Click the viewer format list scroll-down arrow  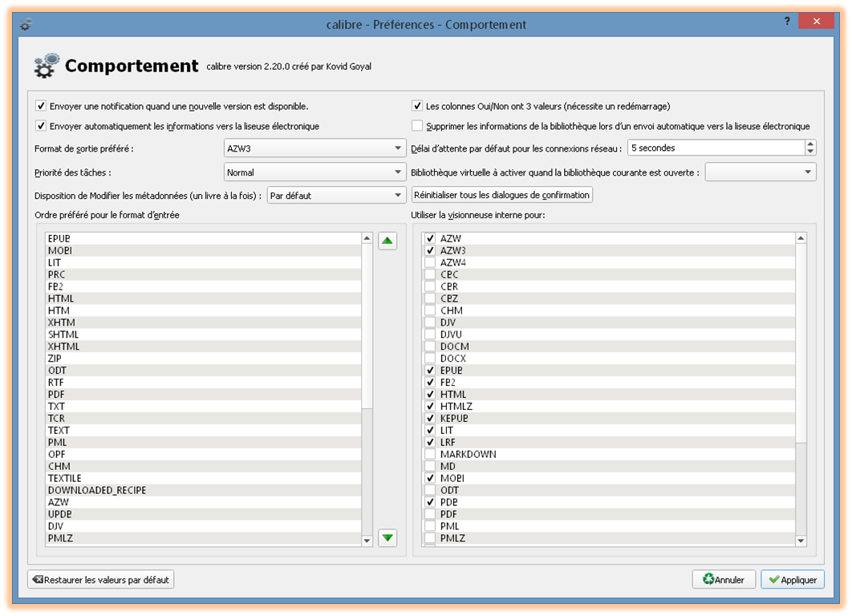coord(801,541)
